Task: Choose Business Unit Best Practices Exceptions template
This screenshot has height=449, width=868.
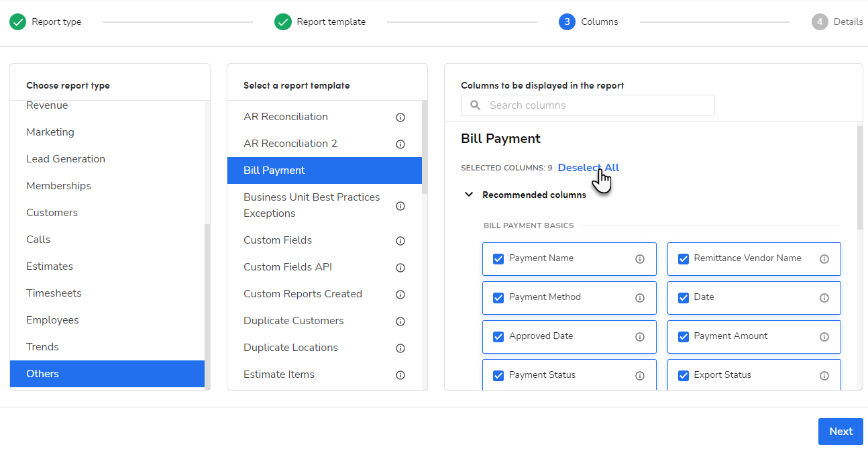Action: click(325, 205)
